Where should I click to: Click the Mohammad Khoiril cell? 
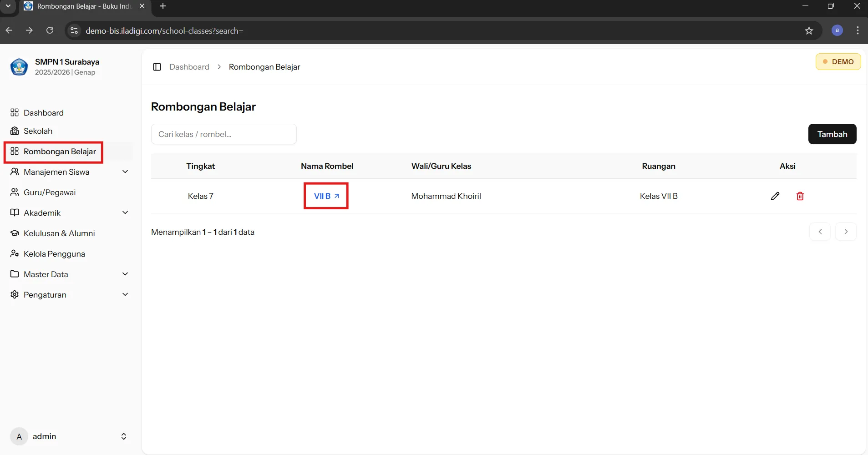pyautogui.click(x=446, y=196)
